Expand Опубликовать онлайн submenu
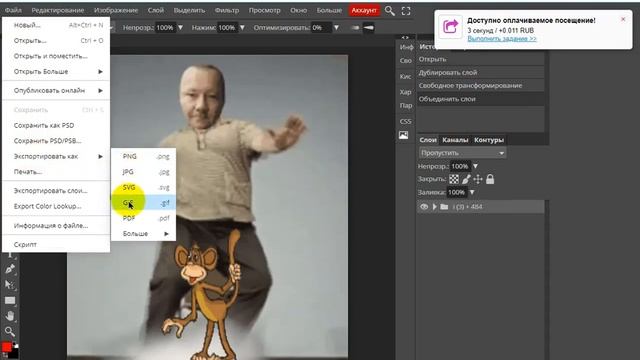640x360 pixels. tap(56, 91)
